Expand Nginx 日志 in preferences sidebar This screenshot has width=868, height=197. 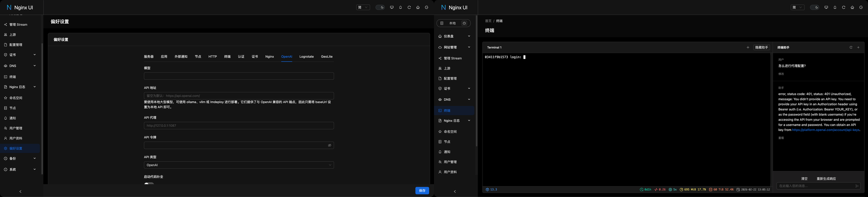(x=20, y=87)
